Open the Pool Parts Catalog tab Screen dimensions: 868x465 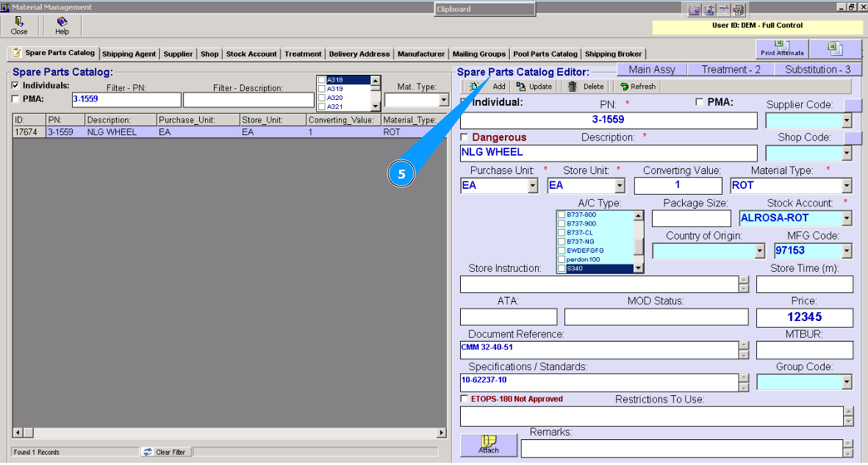(x=545, y=54)
